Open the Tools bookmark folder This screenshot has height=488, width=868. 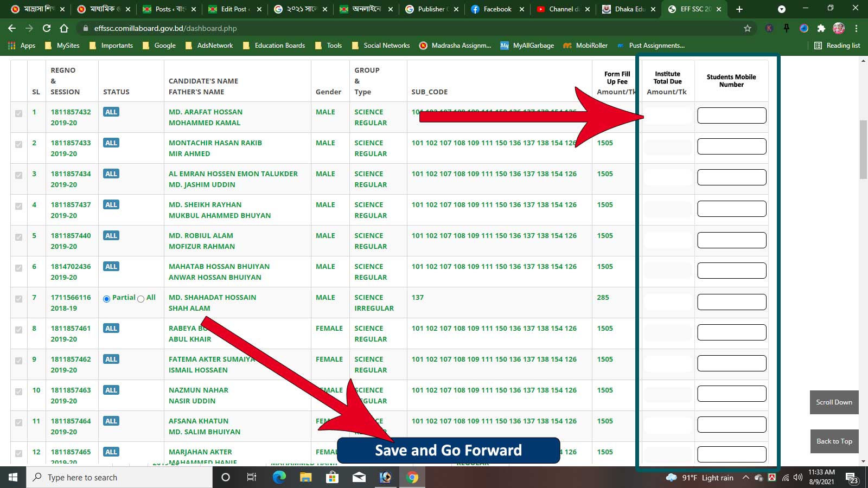(328, 46)
